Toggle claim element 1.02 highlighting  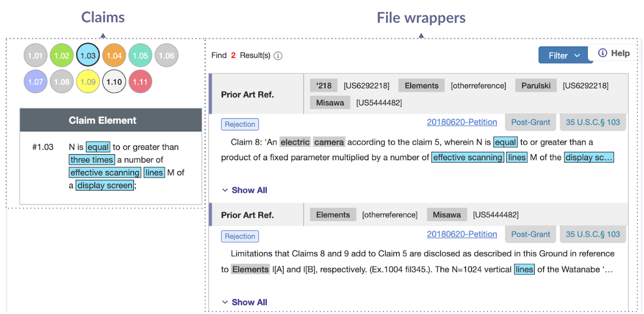pyautogui.click(x=61, y=55)
